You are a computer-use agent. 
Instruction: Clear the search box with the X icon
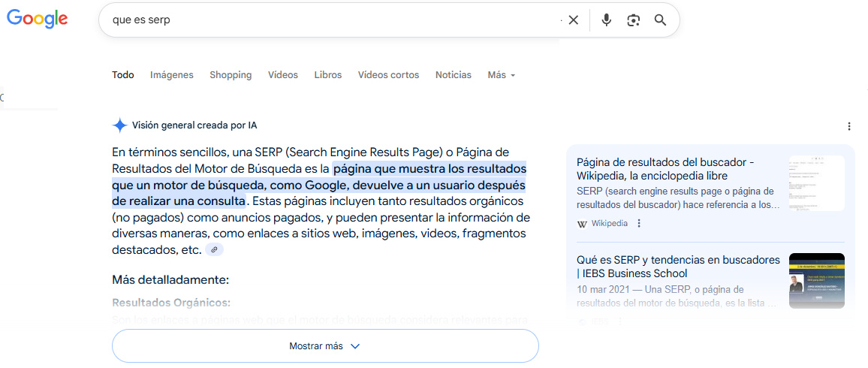pyautogui.click(x=574, y=20)
